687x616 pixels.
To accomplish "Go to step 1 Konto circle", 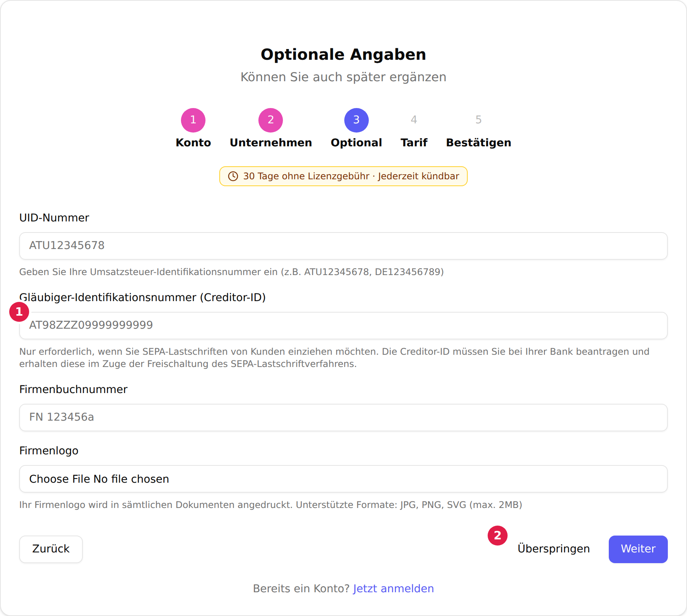I will pos(193,120).
